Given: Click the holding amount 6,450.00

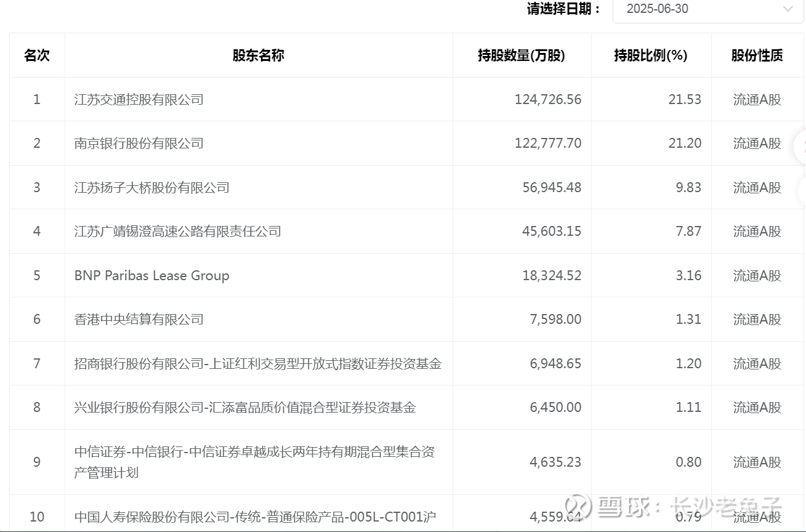Looking at the screenshot, I should tap(555, 407).
